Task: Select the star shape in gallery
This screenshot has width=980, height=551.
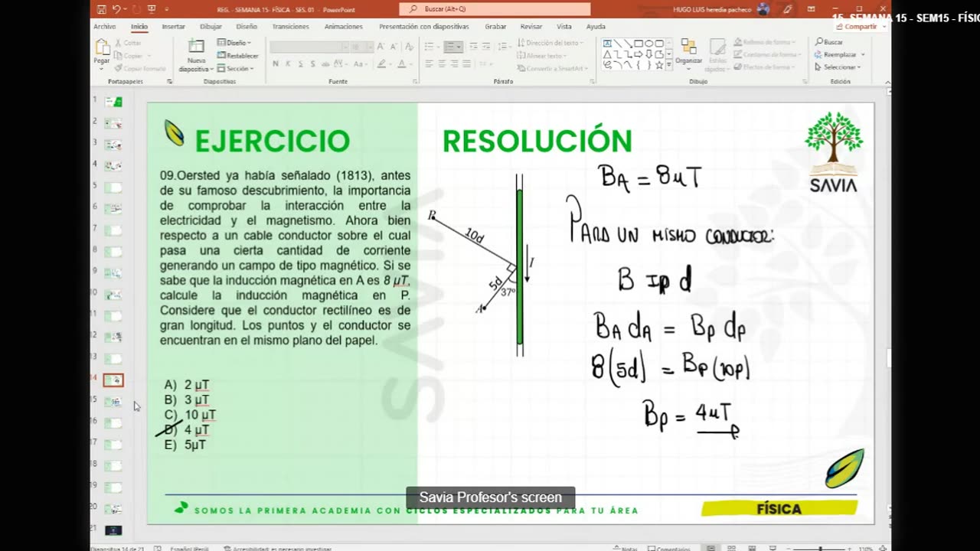Action: 658,65
